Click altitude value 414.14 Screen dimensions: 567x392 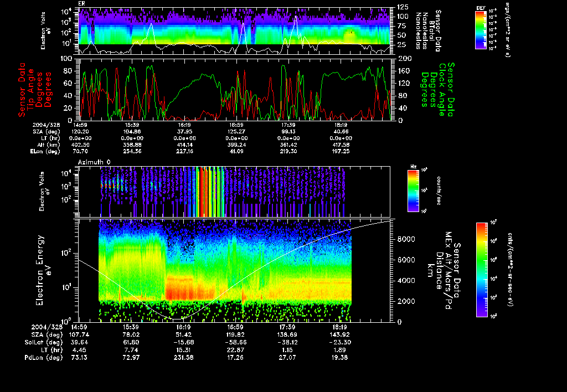(184, 145)
